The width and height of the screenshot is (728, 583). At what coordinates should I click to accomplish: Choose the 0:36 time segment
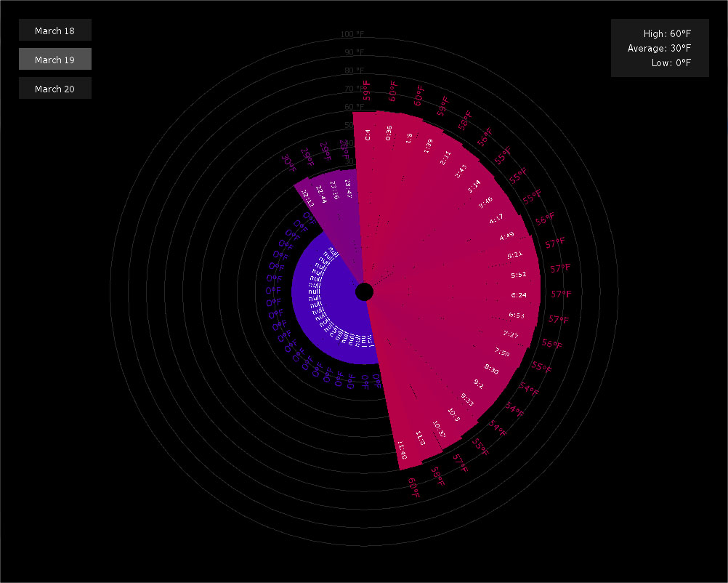pyautogui.click(x=389, y=133)
